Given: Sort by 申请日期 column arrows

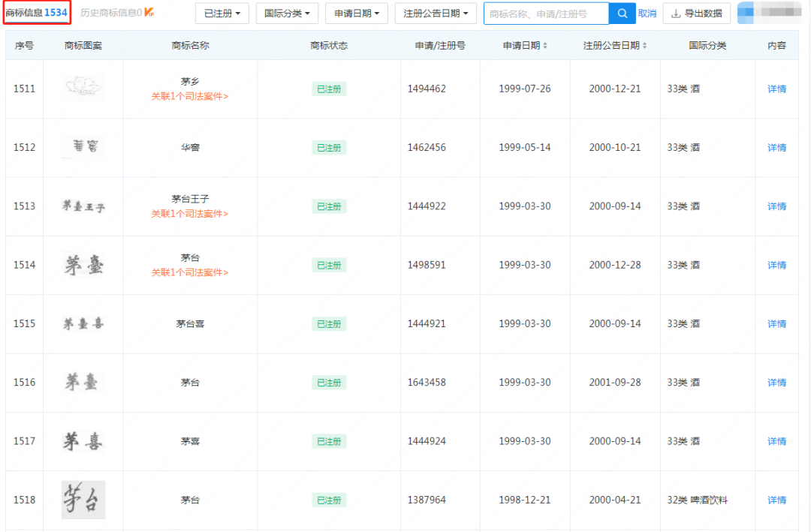Looking at the screenshot, I should pyautogui.click(x=545, y=46).
